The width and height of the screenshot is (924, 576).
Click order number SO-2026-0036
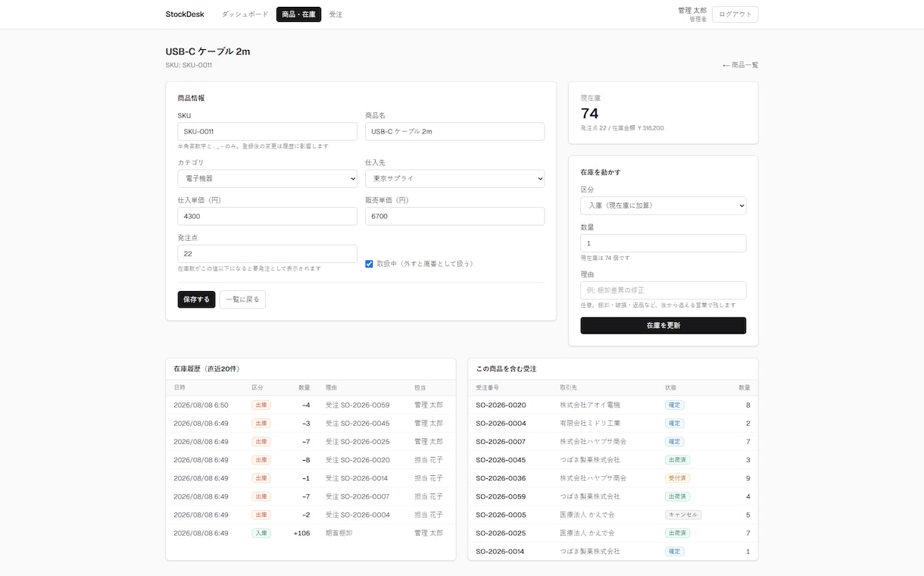pyautogui.click(x=501, y=478)
